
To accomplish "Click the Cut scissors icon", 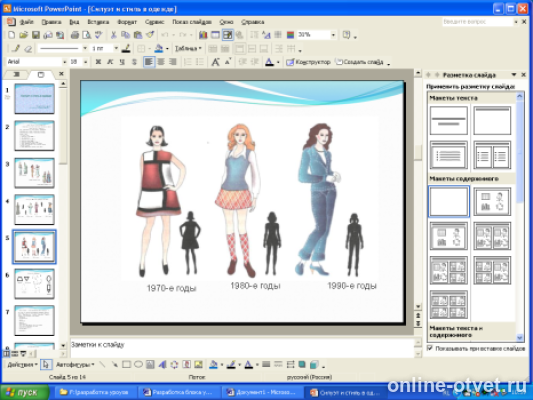I will coord(114,35).
